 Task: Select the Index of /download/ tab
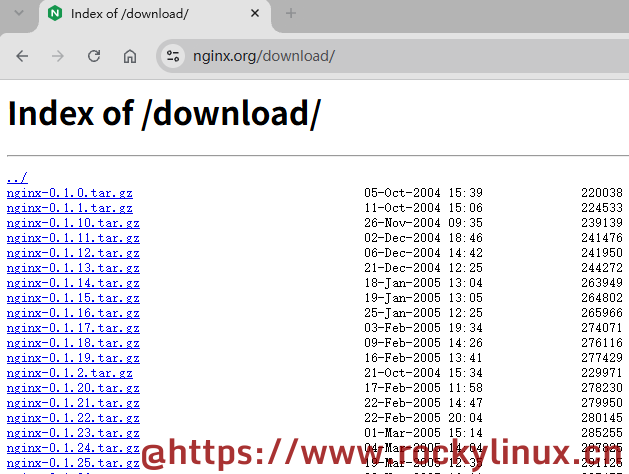(155, 14)
